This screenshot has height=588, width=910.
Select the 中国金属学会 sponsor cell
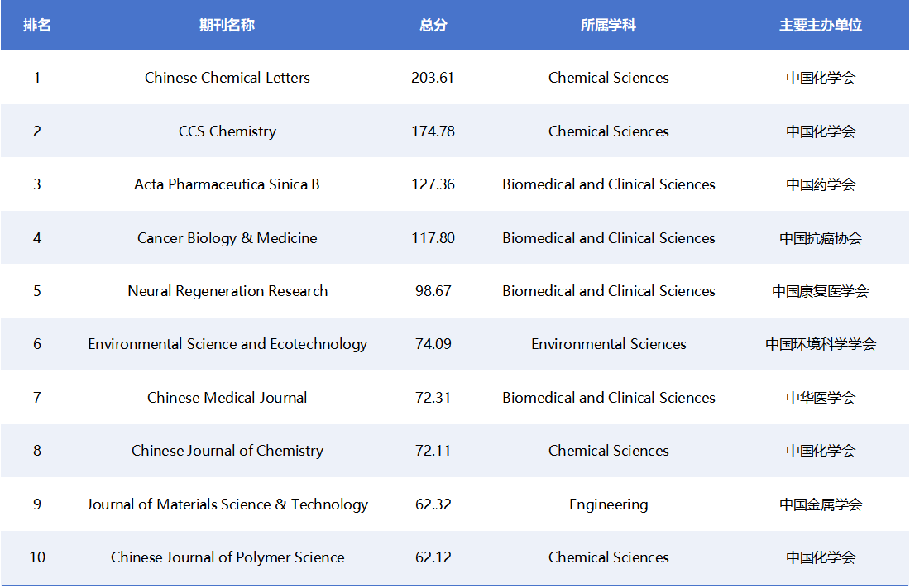click(x=820, y=504)
